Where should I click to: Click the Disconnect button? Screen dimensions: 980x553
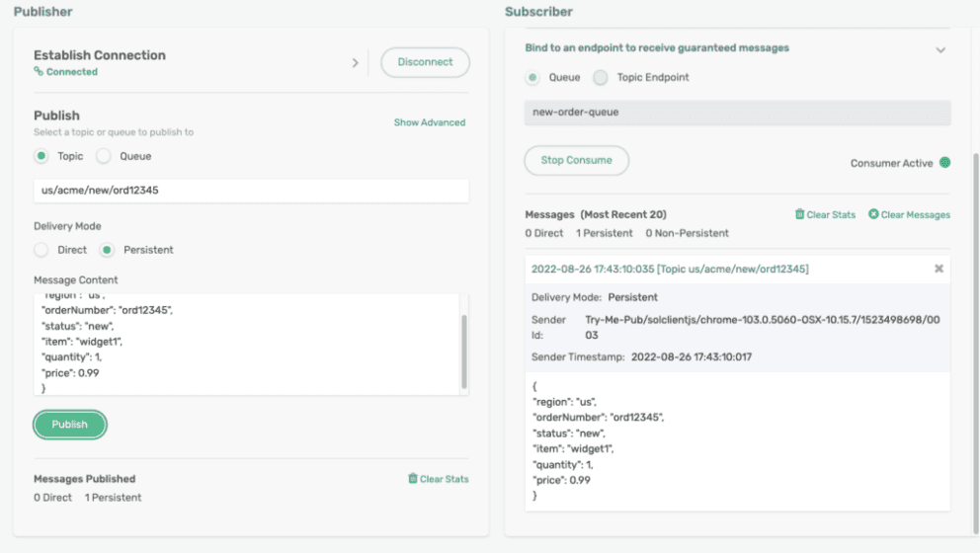click(x=425, y=62)
